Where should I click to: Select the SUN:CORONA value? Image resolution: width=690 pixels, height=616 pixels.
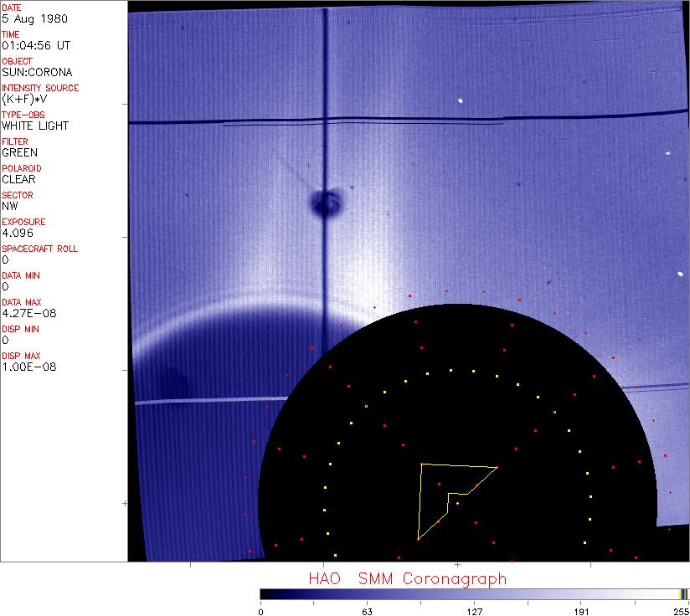[37, 72]
